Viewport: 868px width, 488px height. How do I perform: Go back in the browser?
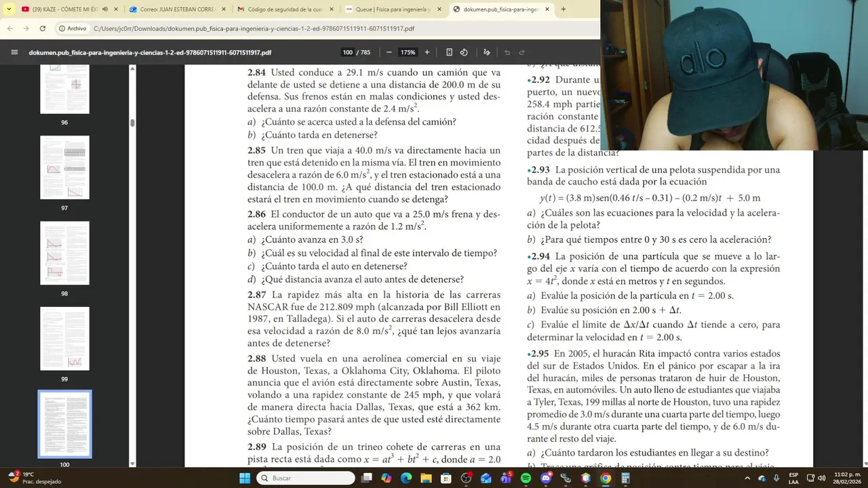point(10,28)
